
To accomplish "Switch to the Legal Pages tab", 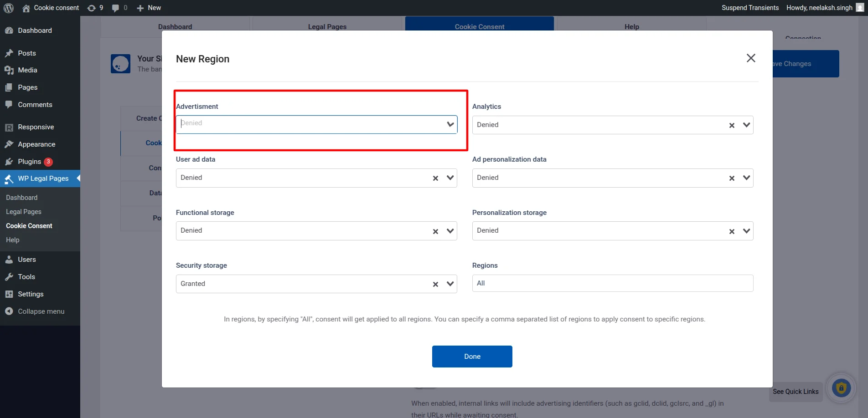I will point(327,26).
